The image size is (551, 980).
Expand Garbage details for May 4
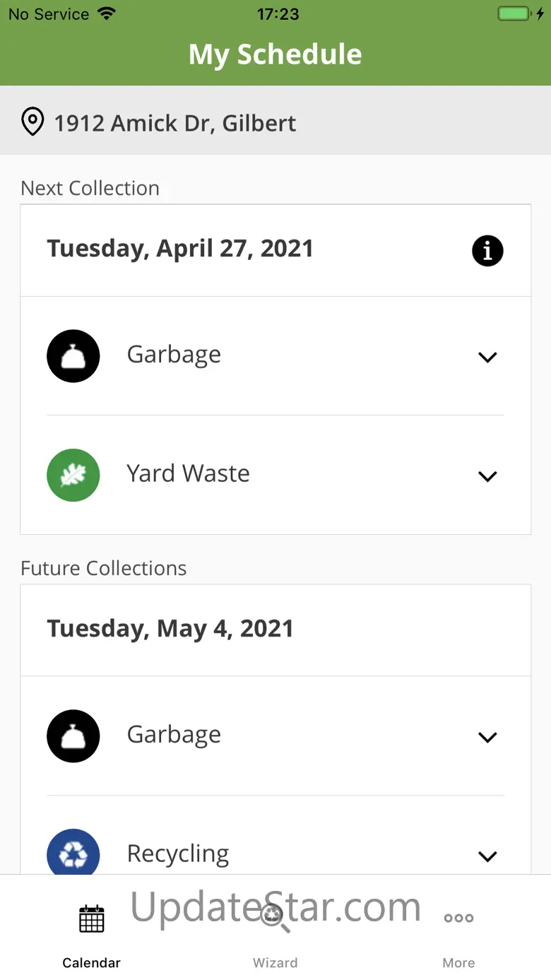coord(487,738)
